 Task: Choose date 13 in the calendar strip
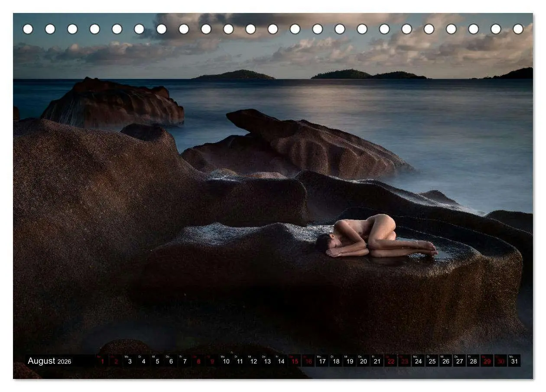point(267,360)
